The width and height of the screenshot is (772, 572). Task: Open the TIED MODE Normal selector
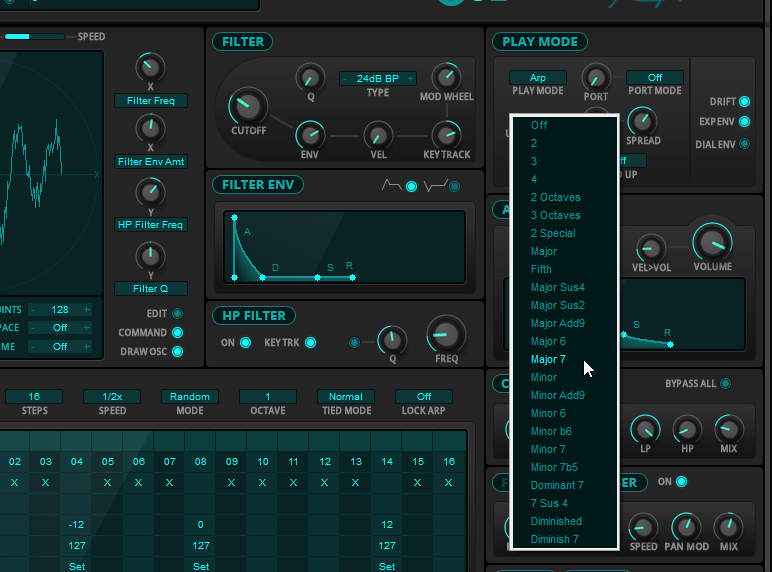click(346, 396)
